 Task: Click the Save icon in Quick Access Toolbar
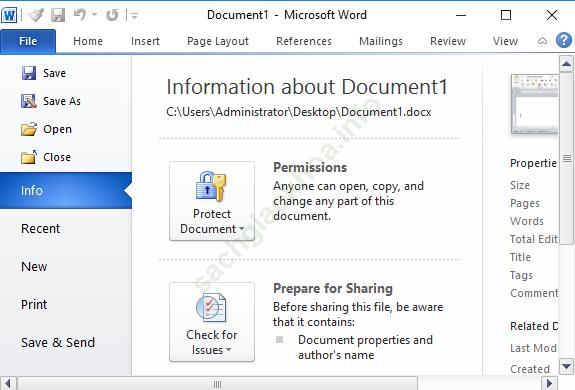tap(58, 15)
